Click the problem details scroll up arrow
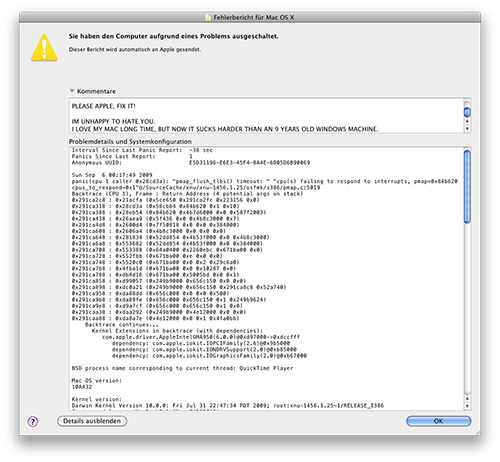The height and width of the screenshot is (462, 500). coord(467,399)
